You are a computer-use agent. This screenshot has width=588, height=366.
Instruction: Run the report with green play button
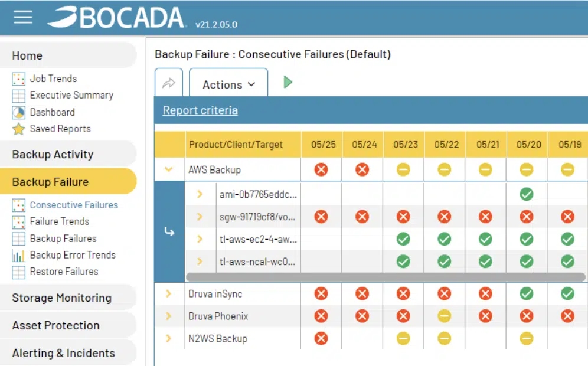pyautogui.click(x=288, y=82)
